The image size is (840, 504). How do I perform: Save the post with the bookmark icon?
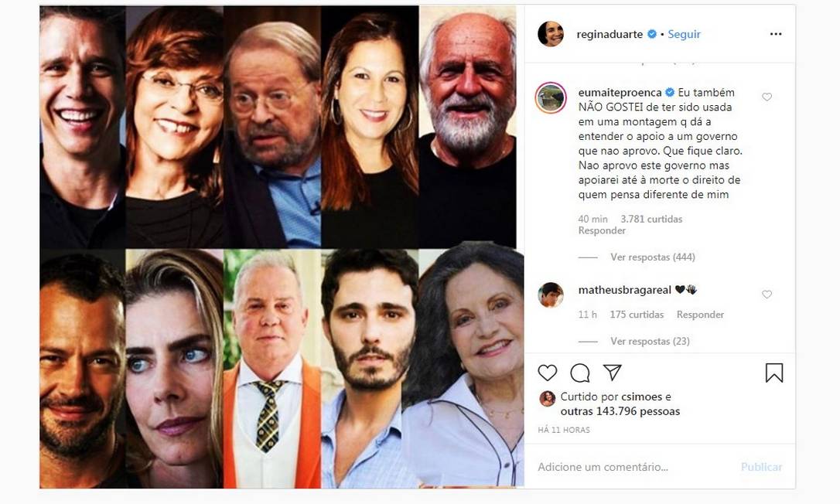pos(773,373)
